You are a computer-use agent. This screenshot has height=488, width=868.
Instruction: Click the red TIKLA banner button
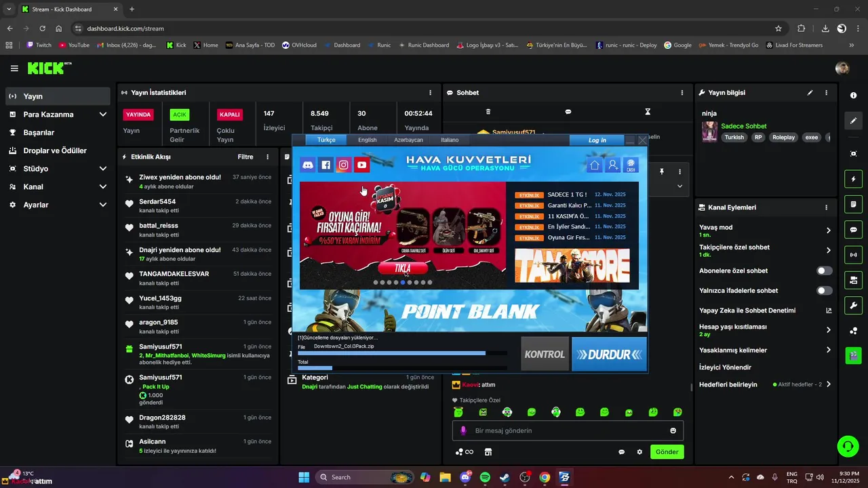[x=403, y=268]
